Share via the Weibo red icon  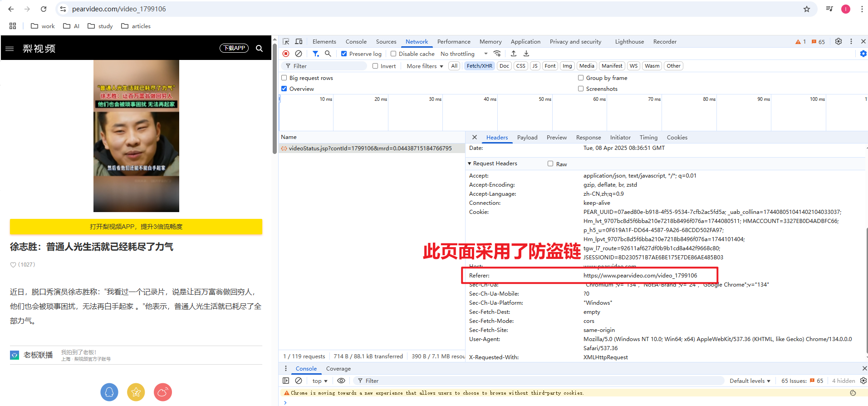coord(163,392)
